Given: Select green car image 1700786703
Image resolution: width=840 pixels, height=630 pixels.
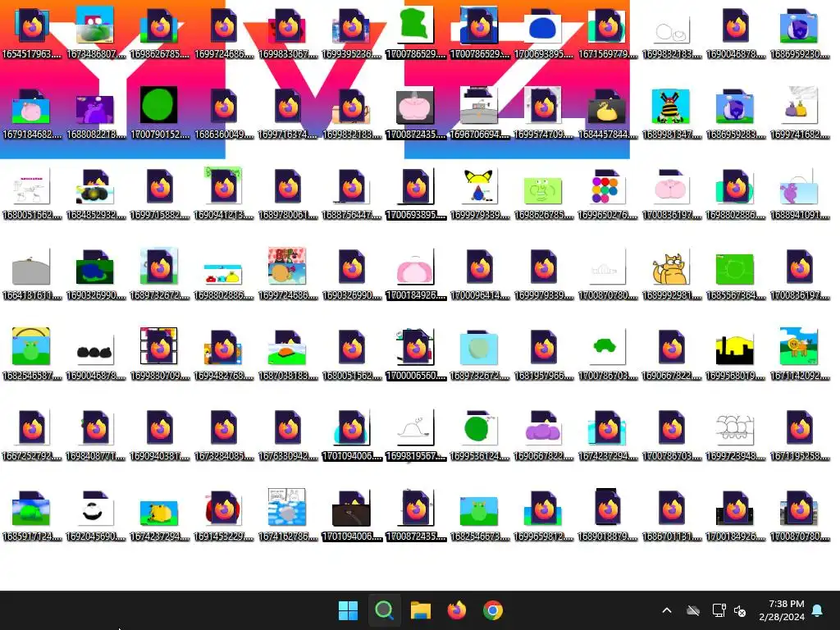Looking at the screenshot, I should [608, 354].
